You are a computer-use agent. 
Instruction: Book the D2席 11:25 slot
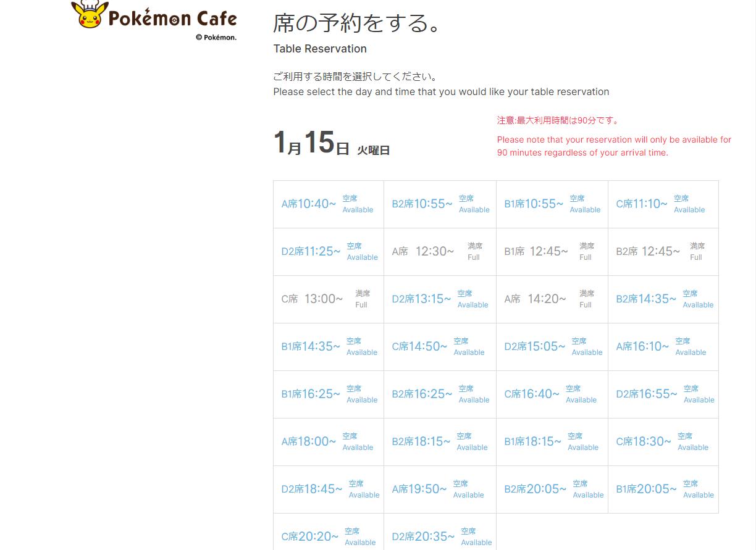tap(328, 252)
